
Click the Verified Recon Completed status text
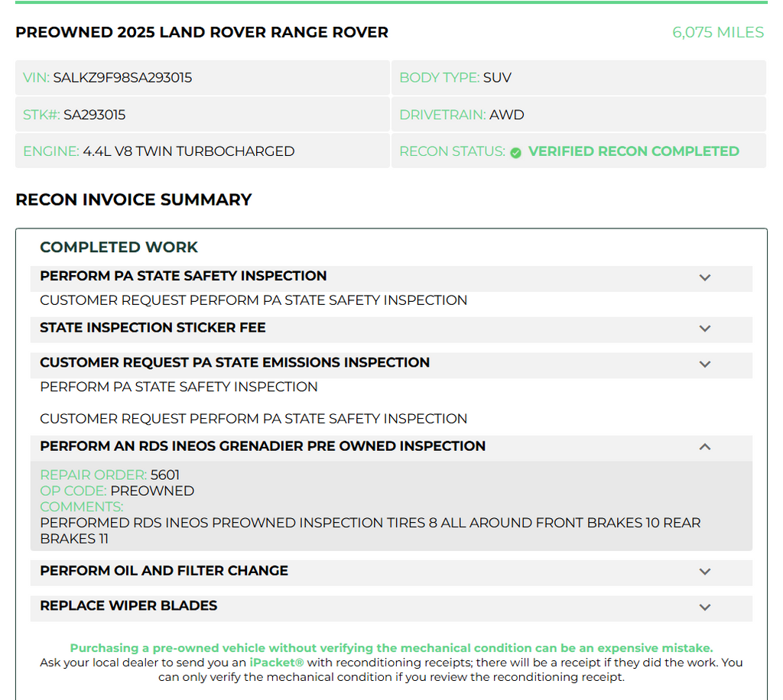634,151
